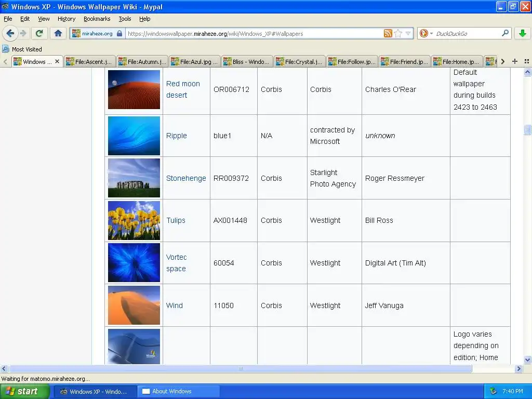Click the Forward arrow button
The height and width of the screenshot is (399, 532).
point(23,33)
